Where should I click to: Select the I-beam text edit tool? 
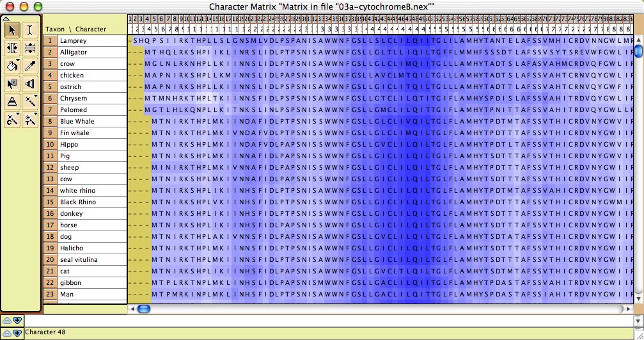(x=30, y=29)
